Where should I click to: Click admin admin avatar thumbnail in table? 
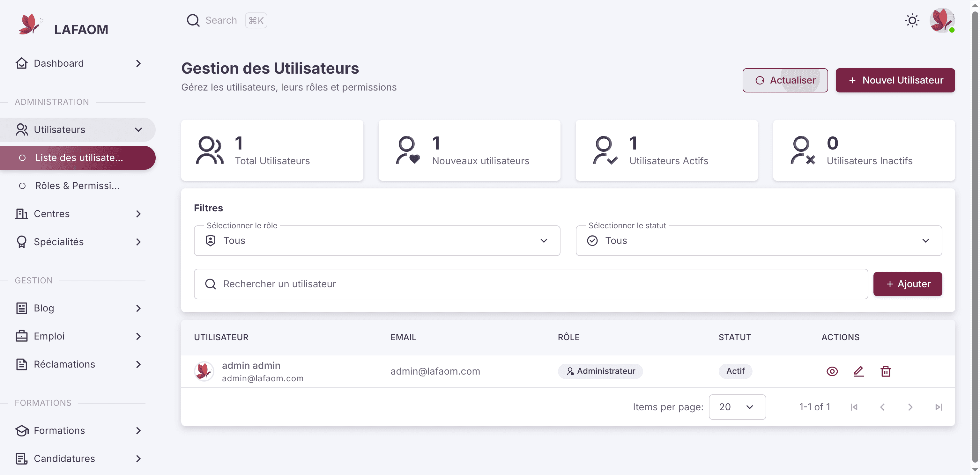204,371
